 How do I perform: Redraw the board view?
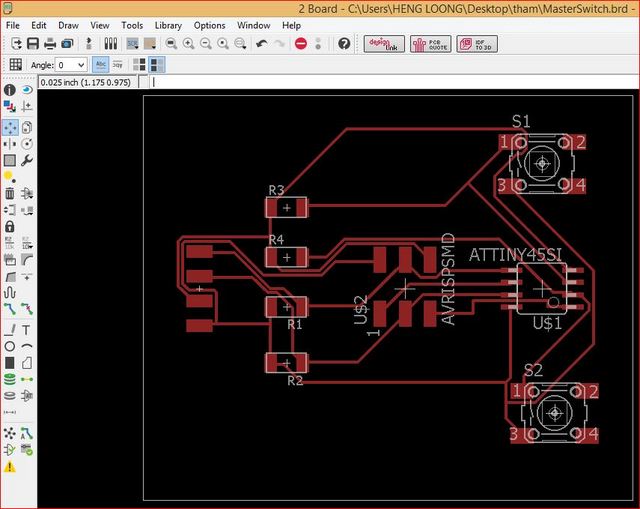(223, 43)
